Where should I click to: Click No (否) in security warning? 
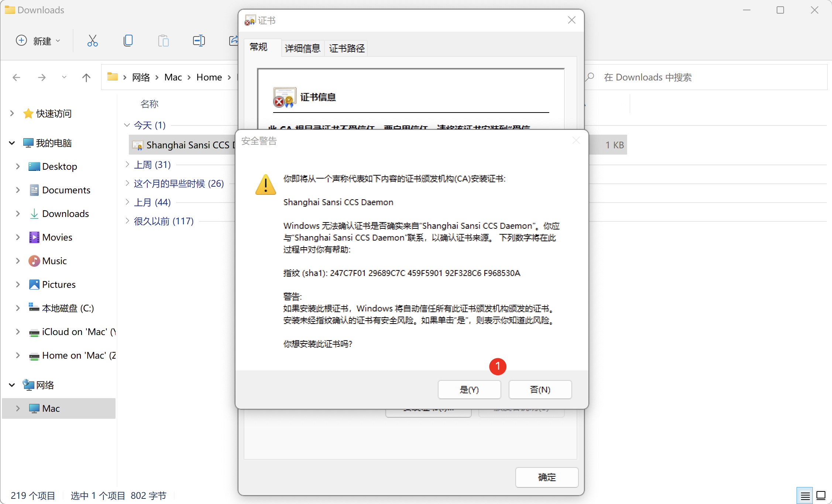click(540, 390)
